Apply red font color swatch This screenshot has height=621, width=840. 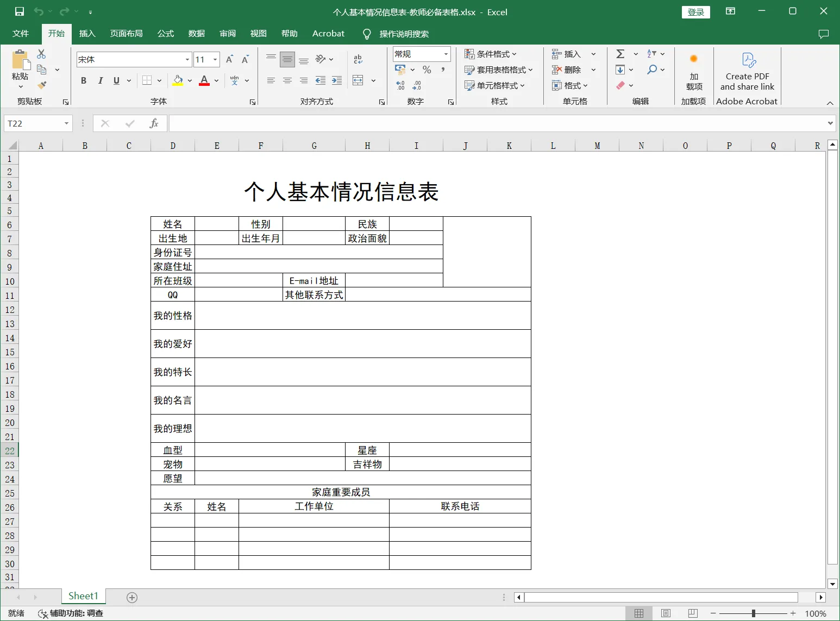point(204,80)
